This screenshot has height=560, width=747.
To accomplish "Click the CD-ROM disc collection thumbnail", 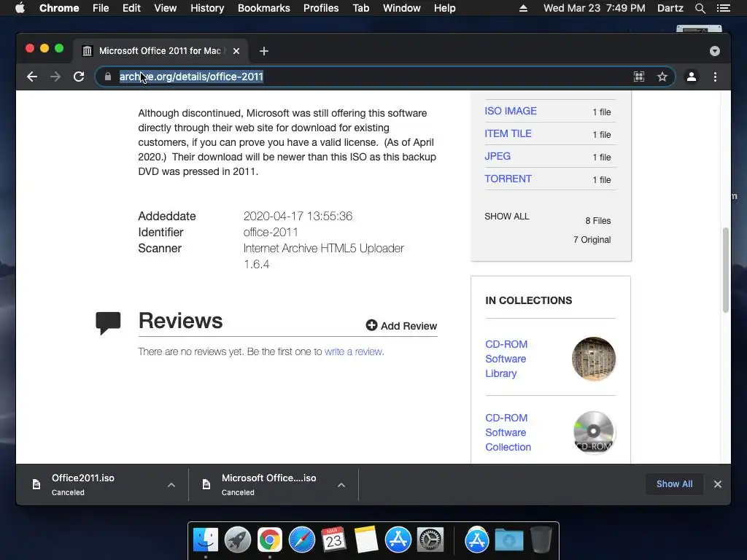I will coord(594,432).
